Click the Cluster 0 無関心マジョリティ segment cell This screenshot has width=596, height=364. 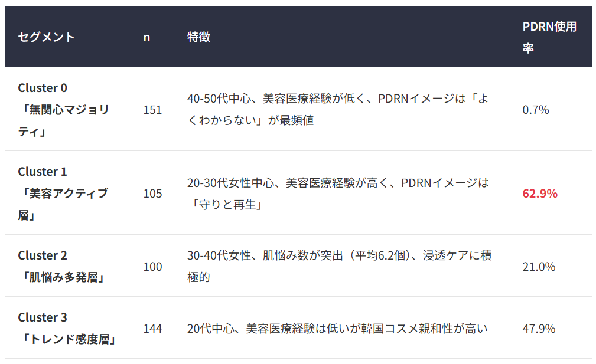pos(63,110)
